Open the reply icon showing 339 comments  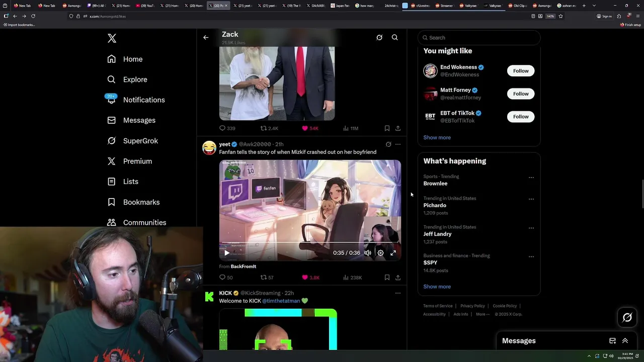[227, 128]
